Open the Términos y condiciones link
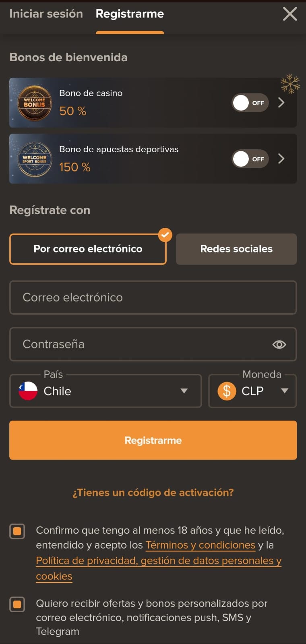Image resolution: width=306 pixels, height=644 pixels. point(200,545)
